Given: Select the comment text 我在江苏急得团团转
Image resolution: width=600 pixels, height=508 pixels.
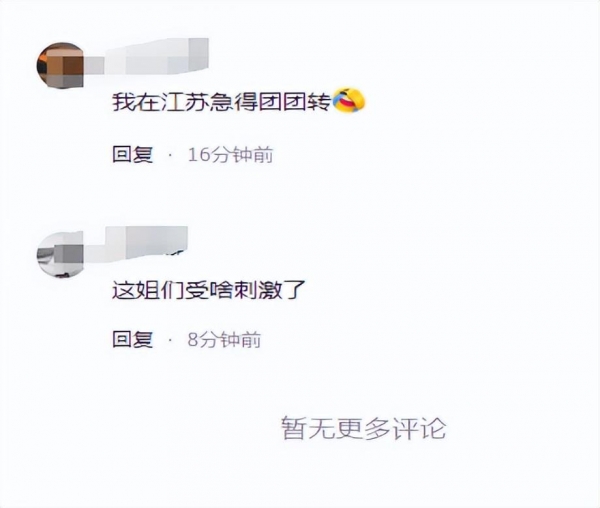Looking at the screenshot, I should click(x=221, y=103).
